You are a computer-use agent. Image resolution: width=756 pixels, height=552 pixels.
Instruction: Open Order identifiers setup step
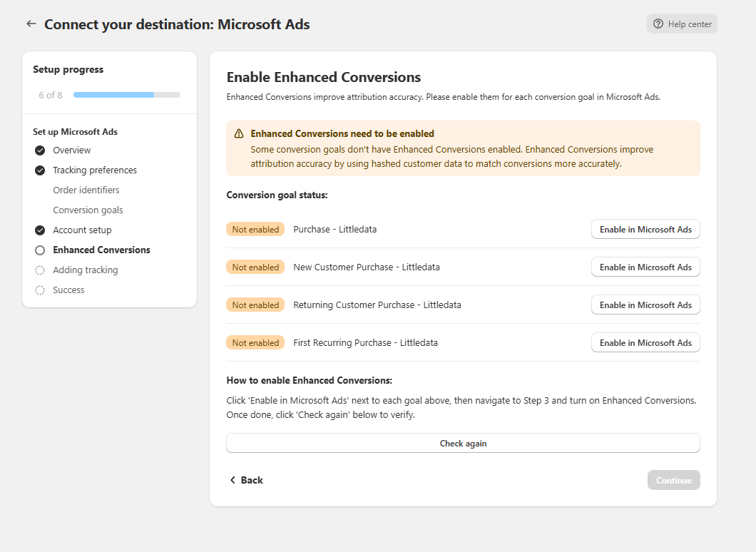[86, 190]
